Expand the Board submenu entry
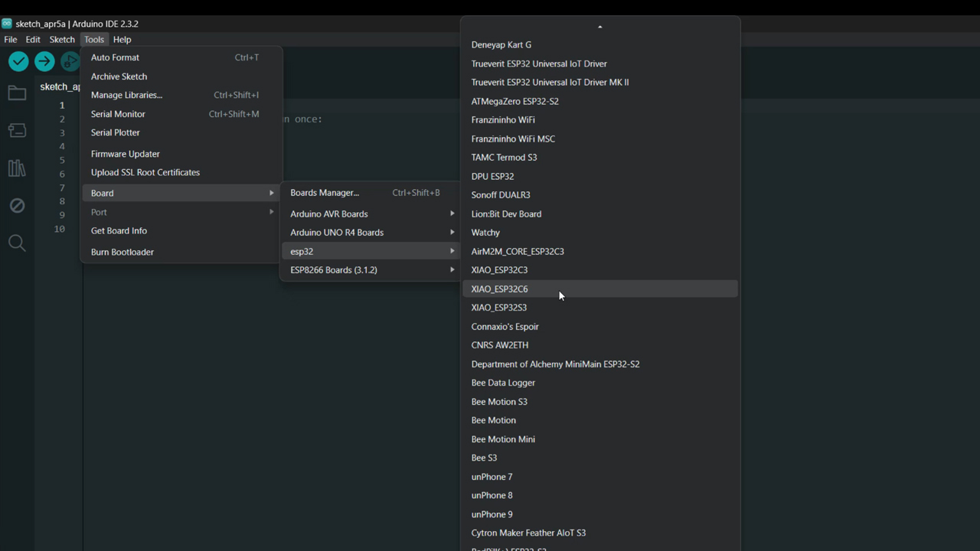This screenshot has height=551, width=980. point(181,193)
